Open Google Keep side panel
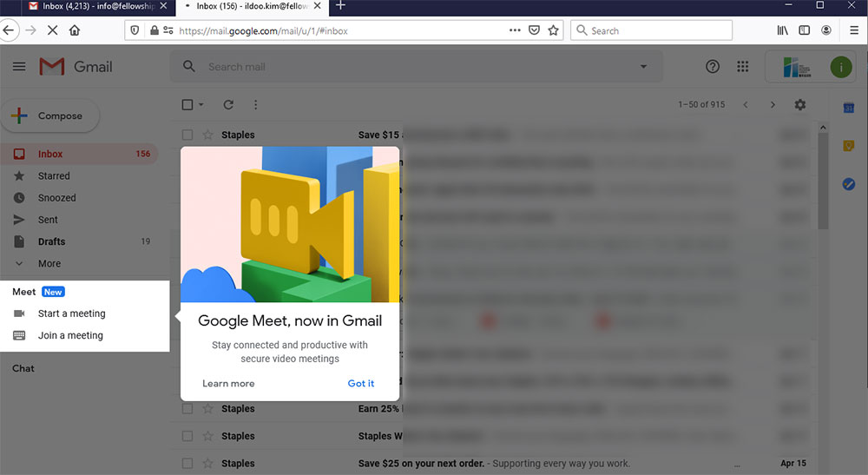868x475 pixels. point(848,146)
